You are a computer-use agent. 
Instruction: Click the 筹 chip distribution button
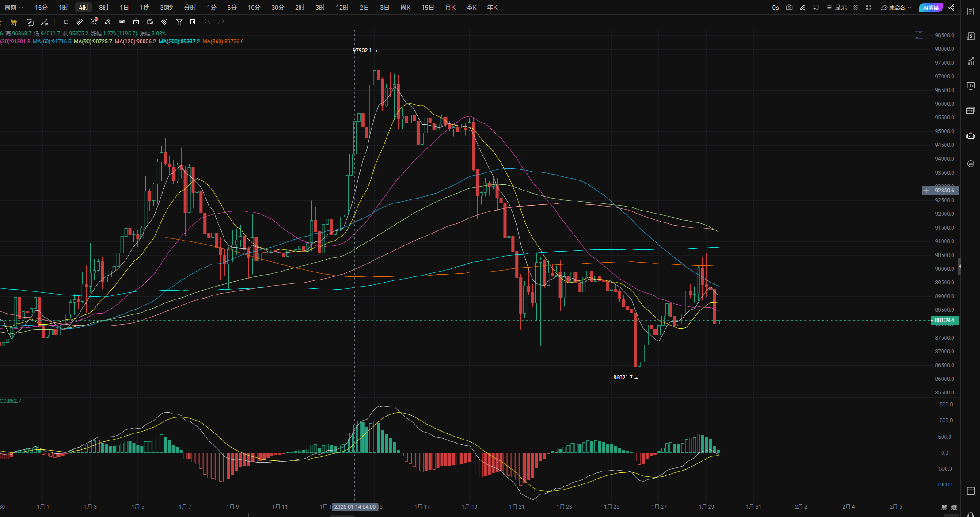click(x=14, y=22)
